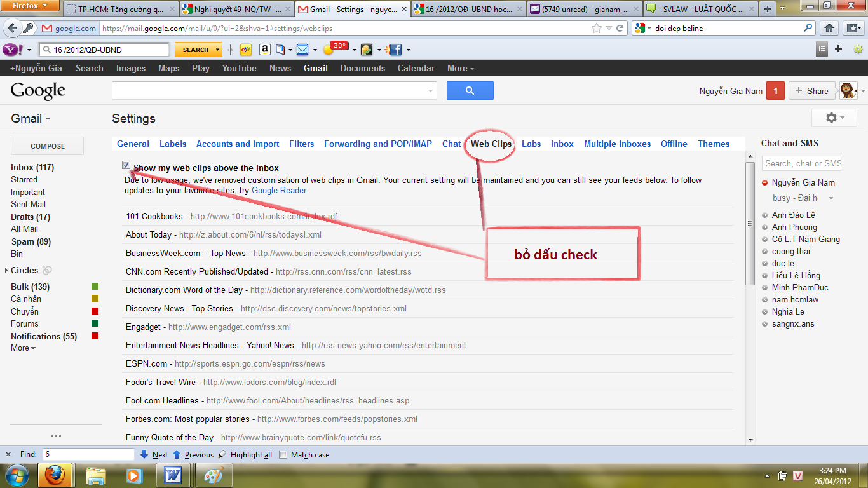Viewport: 868px width, 488px height.
Task: Click the Yahoo Mail envelope icon
Action: (x=302, y=50)
